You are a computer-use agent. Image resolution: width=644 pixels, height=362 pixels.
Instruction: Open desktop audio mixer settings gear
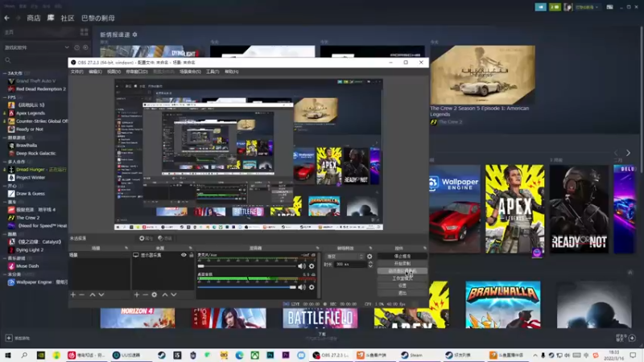coord(312,287)
